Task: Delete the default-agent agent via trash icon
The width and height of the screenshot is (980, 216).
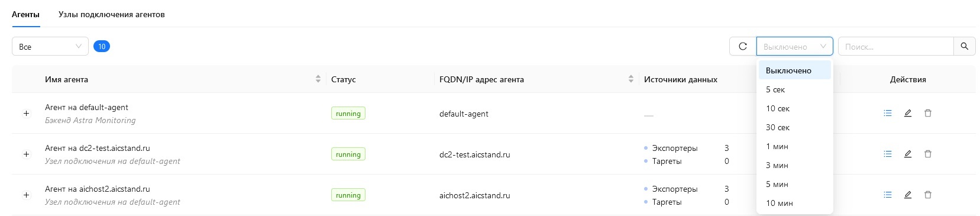Action: (928, 113)
